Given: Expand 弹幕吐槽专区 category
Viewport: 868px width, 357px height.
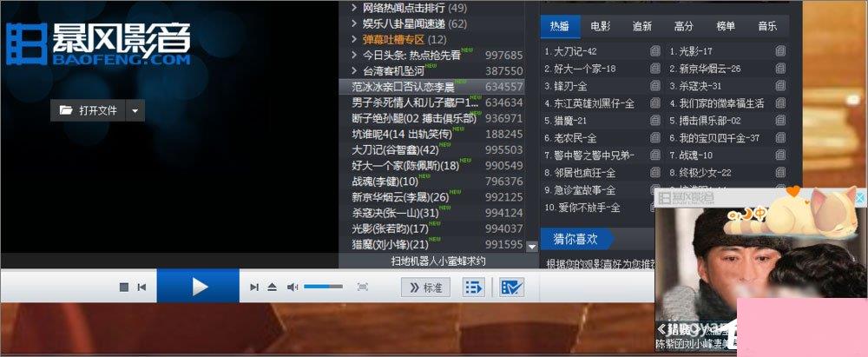Looking at the screenshot, I should (354, 39).
